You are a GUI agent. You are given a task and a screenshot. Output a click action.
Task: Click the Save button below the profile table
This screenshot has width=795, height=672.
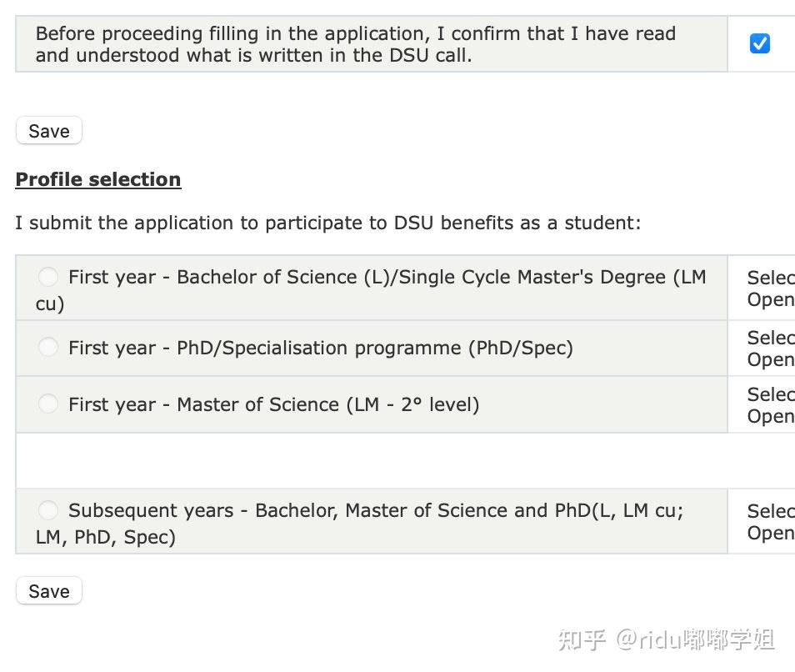click(x=49, y=591)
